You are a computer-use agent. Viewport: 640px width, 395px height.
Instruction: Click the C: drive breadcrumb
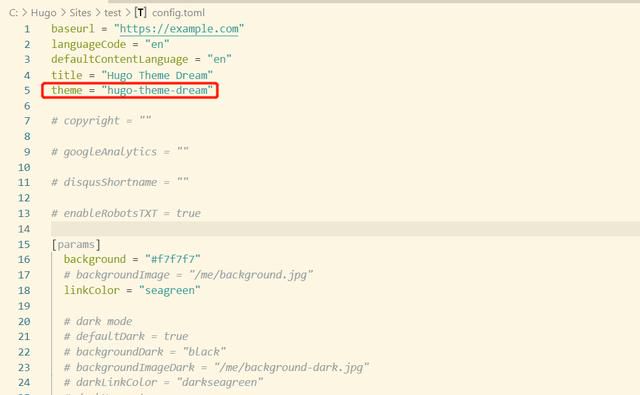coord(13,13)
